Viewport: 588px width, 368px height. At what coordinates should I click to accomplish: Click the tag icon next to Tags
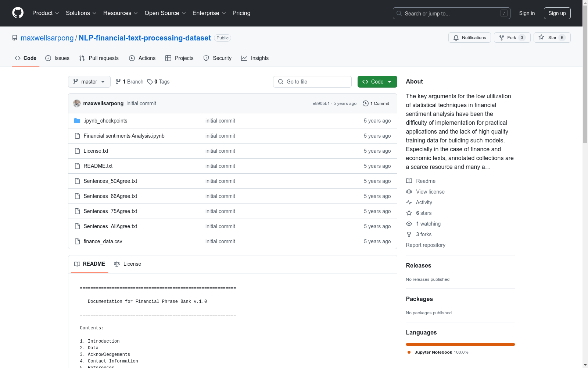coord(150,82)
